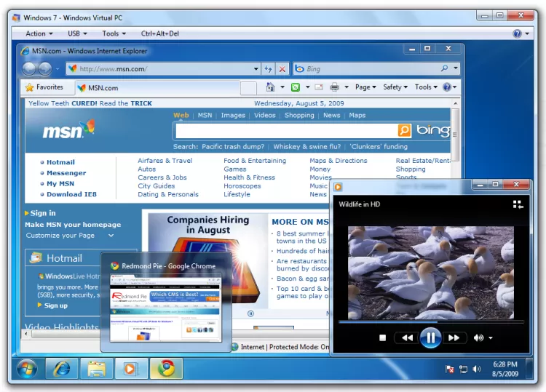Click the MSN page Bing search field
546x392 pixels.
click(286, 131)
